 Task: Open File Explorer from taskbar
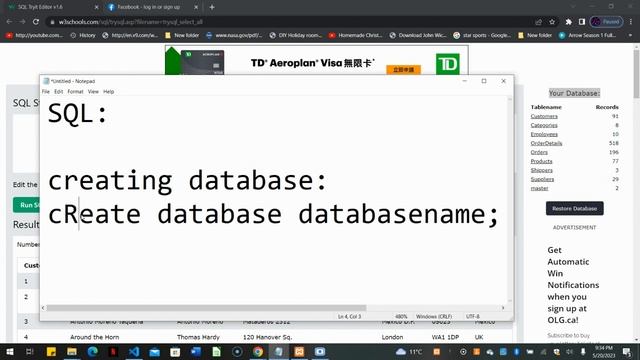pos(72,351)
